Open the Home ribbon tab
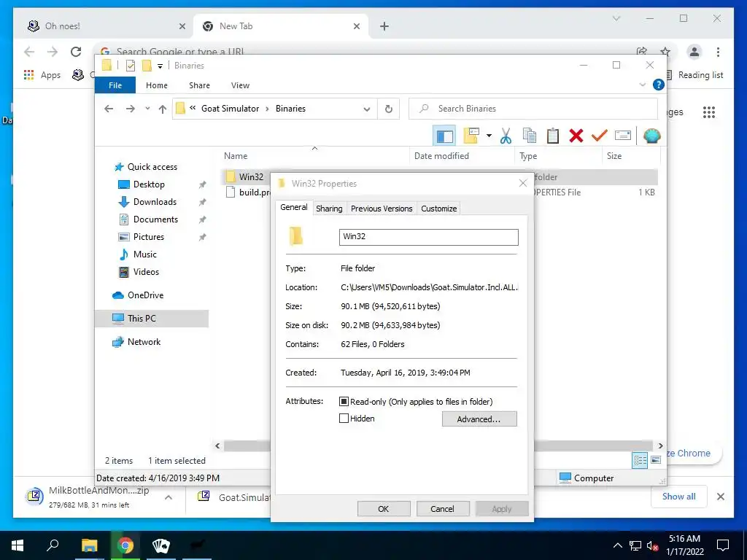This screenshot has height=560, width=747. pyautogui.click(x=157, y=85)
